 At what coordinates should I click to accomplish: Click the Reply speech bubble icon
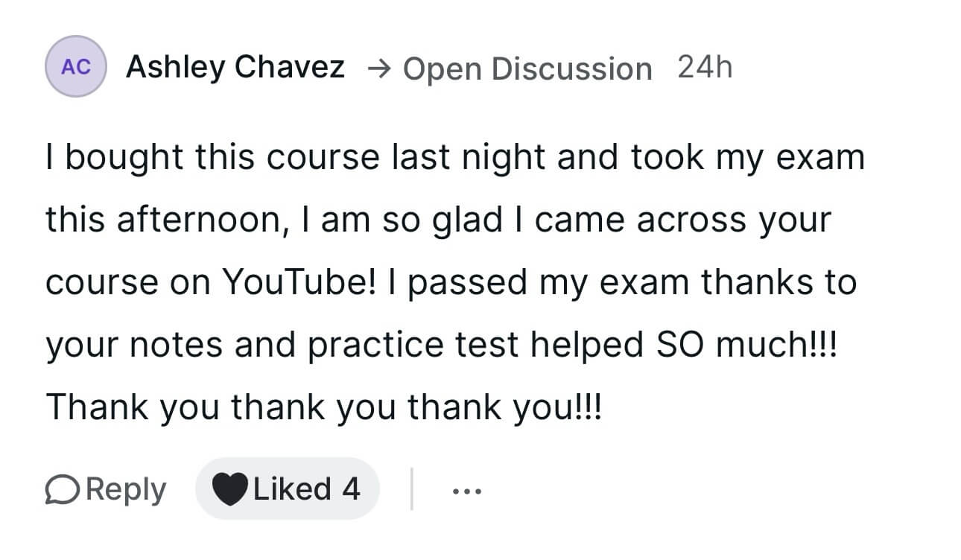click(x=64, y=489)
